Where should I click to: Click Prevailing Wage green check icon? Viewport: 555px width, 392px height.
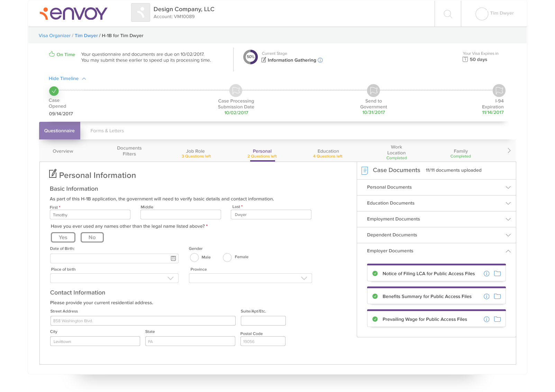[375, 319]
